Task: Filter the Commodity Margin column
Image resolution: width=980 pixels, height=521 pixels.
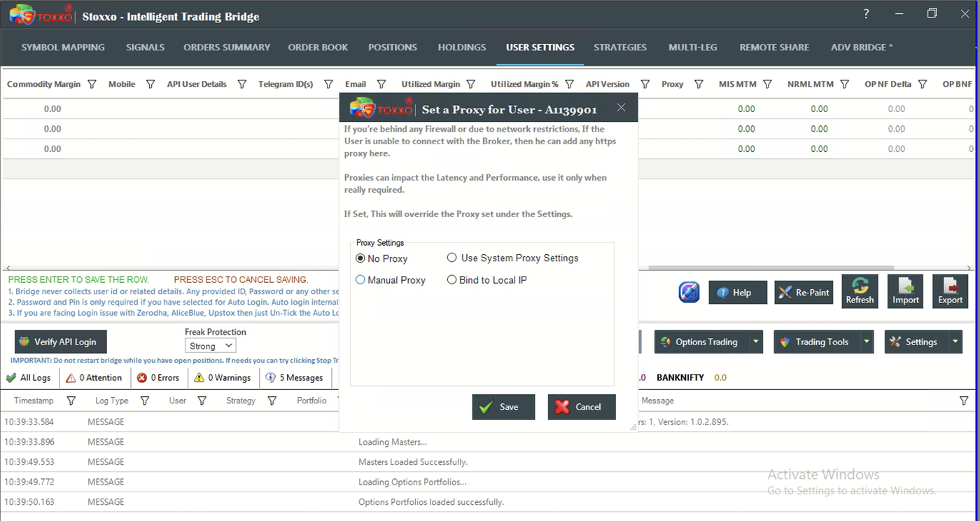Action: pos(92,85)
